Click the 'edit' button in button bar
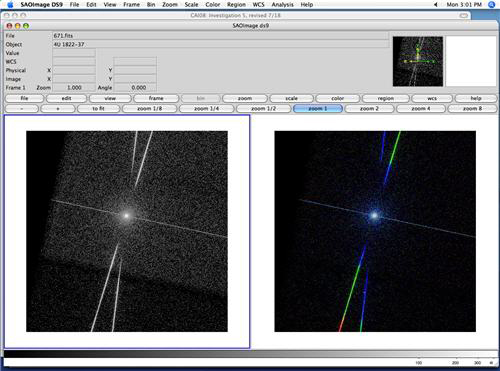Viewport: 500px width, 371px height. pos(66,98)
